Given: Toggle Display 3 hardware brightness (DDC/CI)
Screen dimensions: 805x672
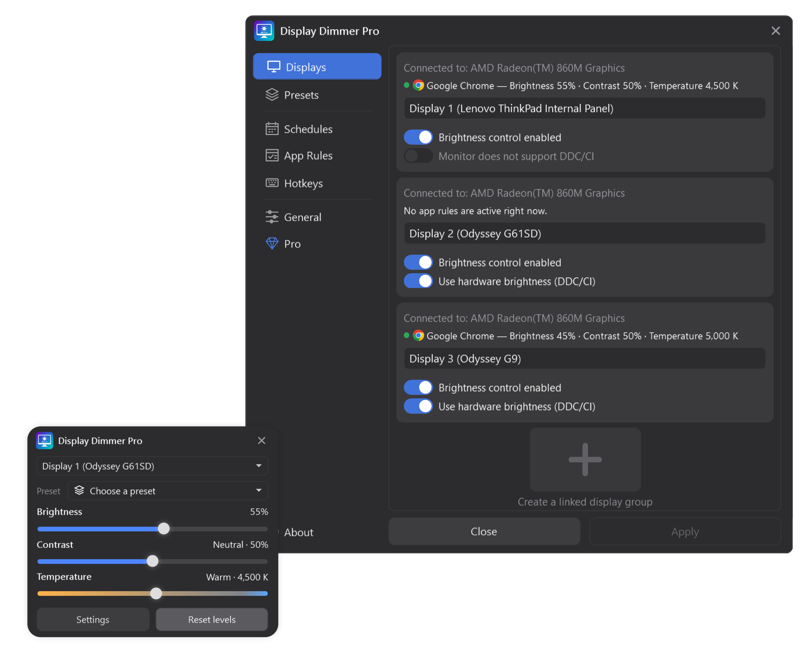Looking at the screenshot, I should 418,406.
